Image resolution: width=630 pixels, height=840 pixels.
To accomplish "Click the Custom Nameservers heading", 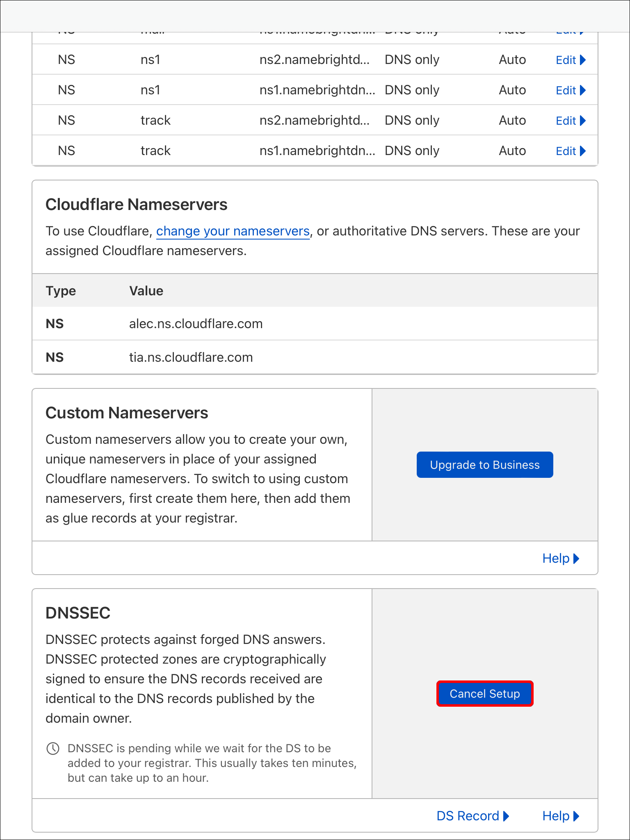I will (127, 413).
